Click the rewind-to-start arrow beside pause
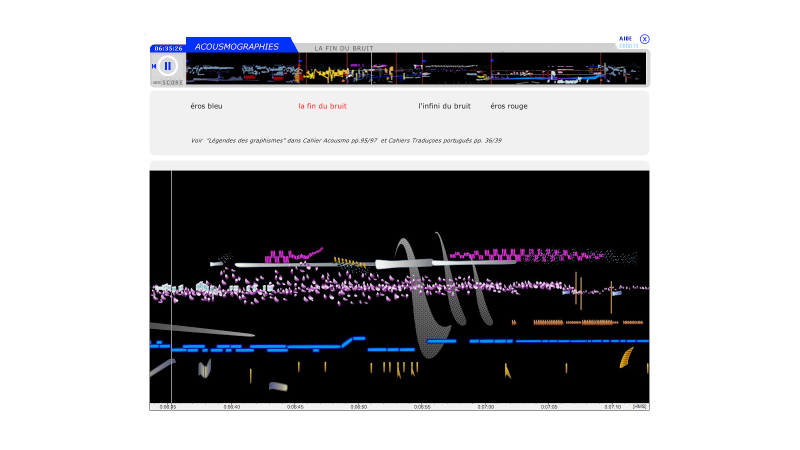800x450 pixels. coord(154,66)
